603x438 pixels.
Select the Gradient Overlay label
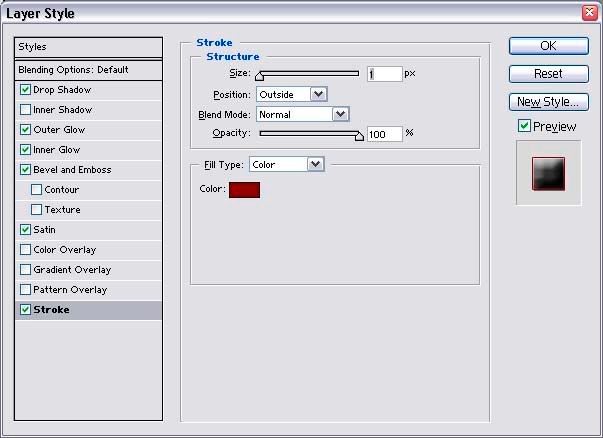click(72, 270)
